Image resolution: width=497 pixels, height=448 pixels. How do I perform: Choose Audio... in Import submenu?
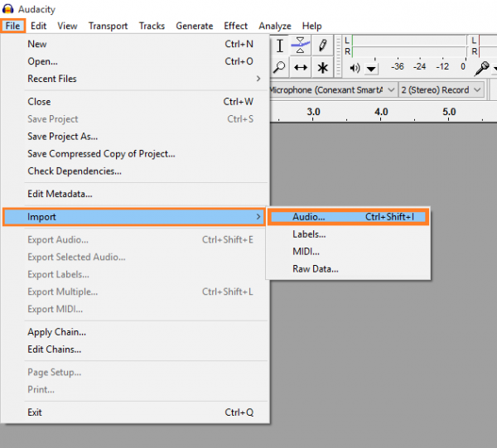tap(349, 217)
